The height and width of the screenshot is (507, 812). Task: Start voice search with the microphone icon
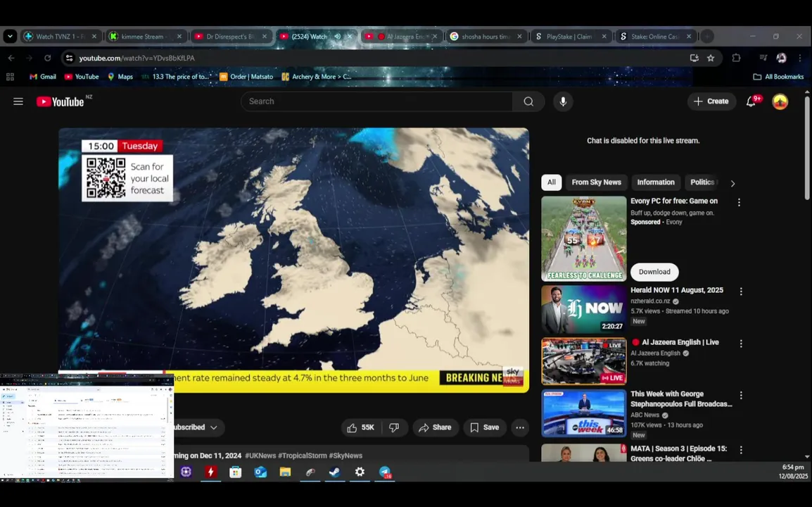[x=563, y=101]
